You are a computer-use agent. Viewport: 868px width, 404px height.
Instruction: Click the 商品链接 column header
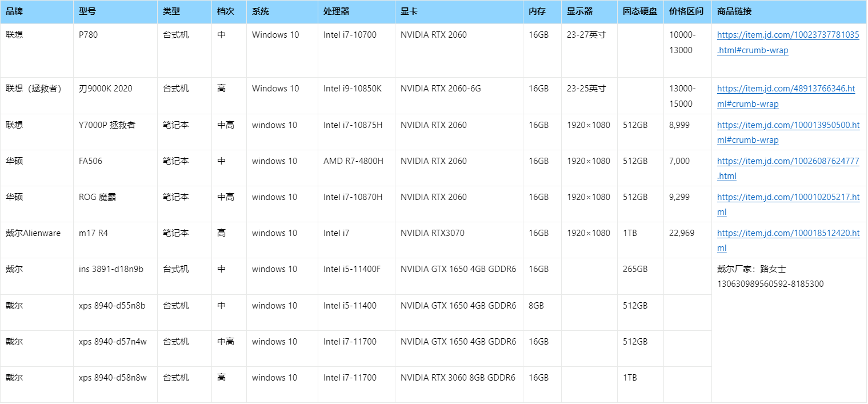[x=734, y=11]
